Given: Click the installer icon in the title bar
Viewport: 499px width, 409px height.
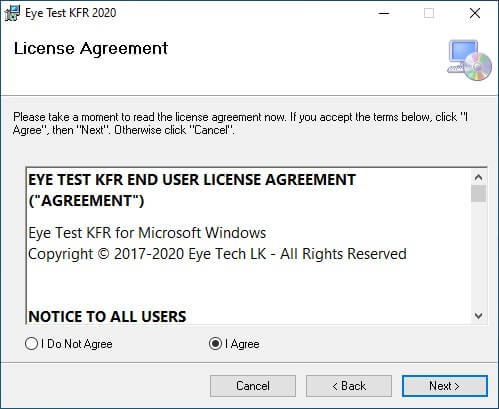Looking at the screenshot, I should [x=12, y=13].
